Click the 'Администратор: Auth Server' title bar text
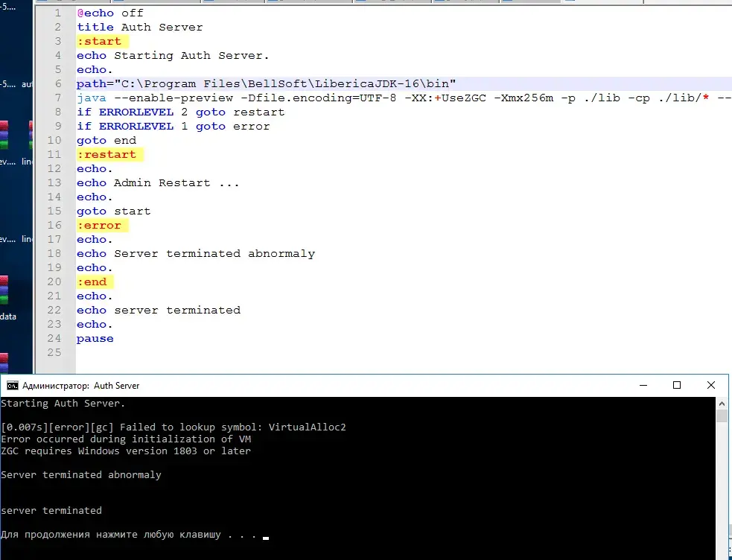Screen dimensions: 732x560 point(80,386)
